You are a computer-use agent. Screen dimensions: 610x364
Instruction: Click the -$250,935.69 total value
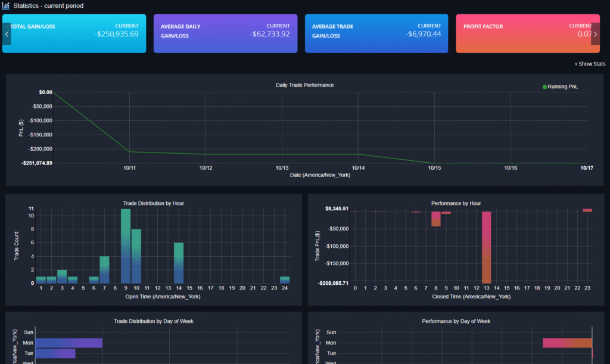click(x=116, y=34)
